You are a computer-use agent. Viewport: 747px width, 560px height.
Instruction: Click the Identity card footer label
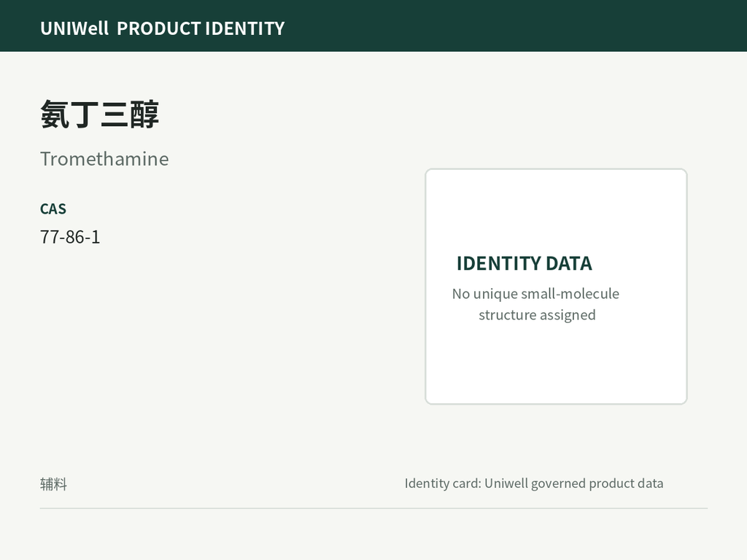[x=443, y=483]
